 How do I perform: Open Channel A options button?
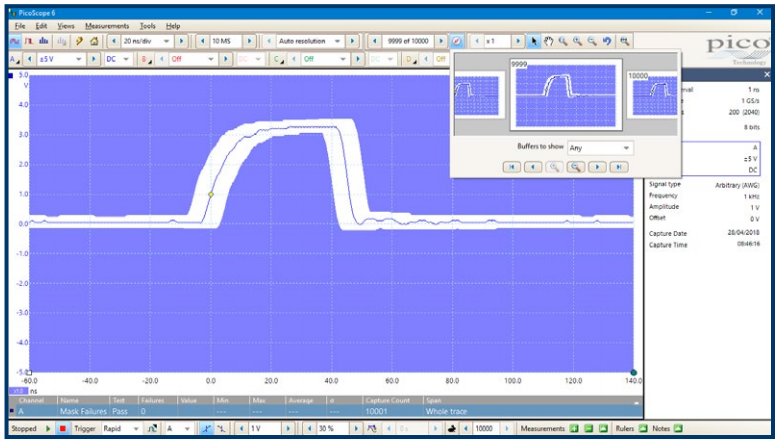point(14,59)
